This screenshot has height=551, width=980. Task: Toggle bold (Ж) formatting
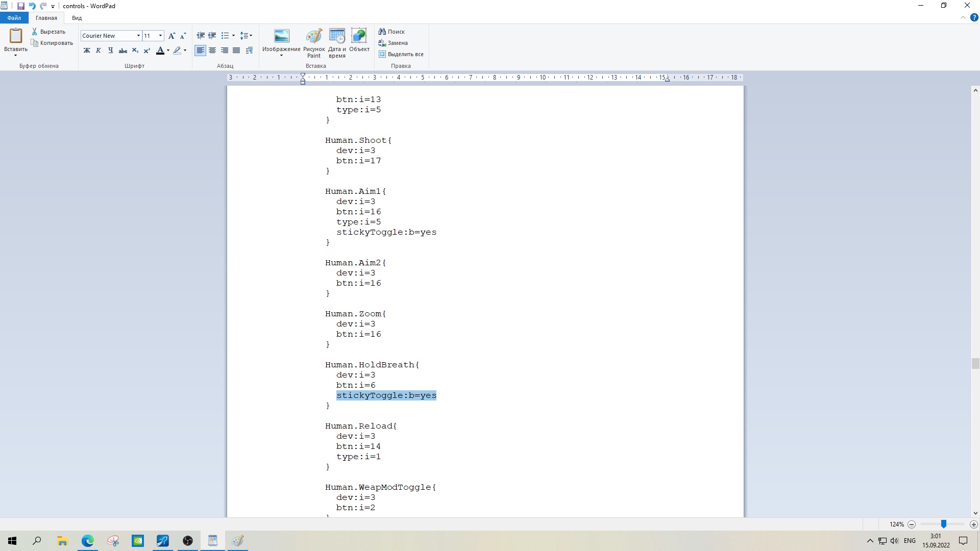pyautogui.click(x=86, y=51)
